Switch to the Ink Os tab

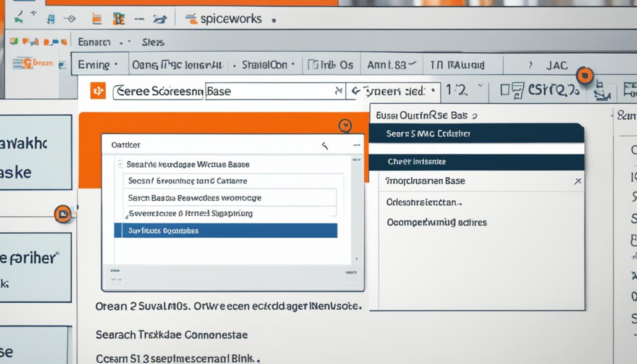coord(330,64)
